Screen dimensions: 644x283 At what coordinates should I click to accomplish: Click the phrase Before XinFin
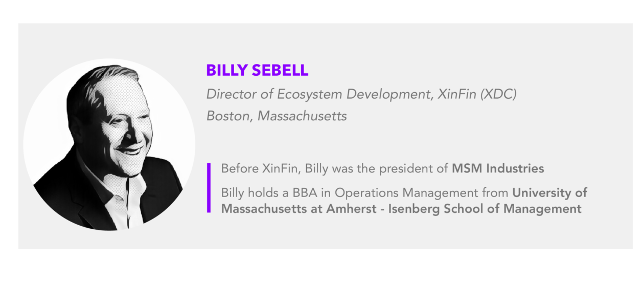[x=260, y=168]
